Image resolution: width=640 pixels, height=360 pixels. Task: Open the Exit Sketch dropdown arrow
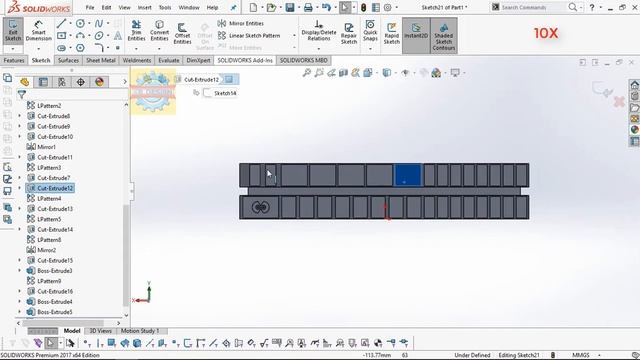(x=13, y=49)
